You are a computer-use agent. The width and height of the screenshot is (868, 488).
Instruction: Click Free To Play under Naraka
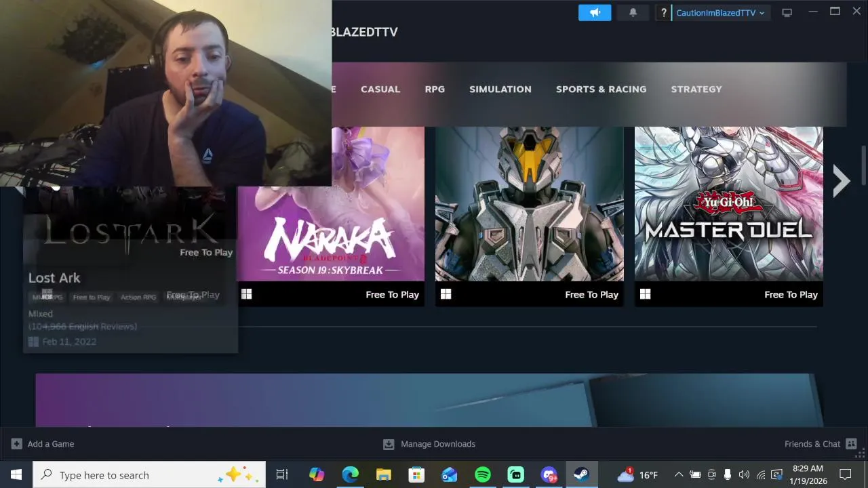pos(392,295)
